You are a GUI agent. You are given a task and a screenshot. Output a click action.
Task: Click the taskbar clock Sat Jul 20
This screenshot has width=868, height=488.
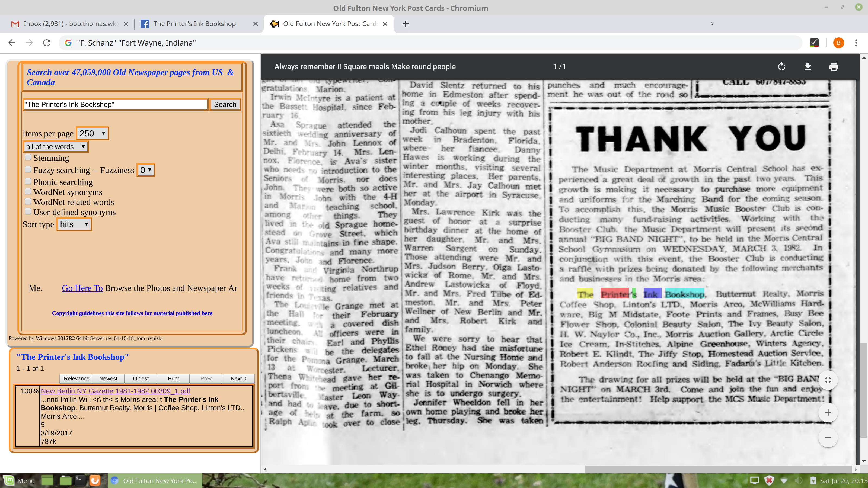tap(843, 481)
